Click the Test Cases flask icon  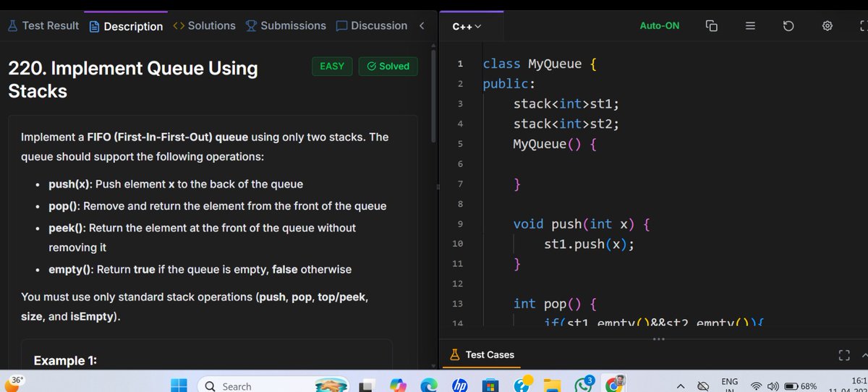(x=455, y=354)
